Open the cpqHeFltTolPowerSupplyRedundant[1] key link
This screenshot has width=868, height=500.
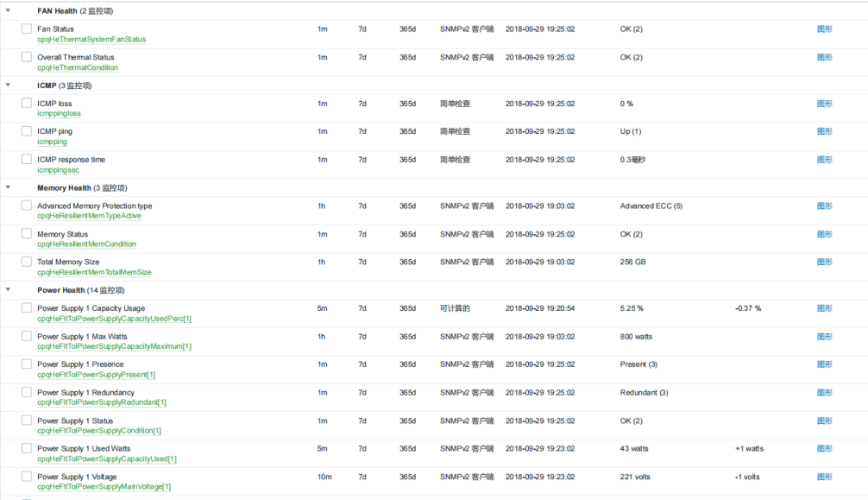point(102,402)
